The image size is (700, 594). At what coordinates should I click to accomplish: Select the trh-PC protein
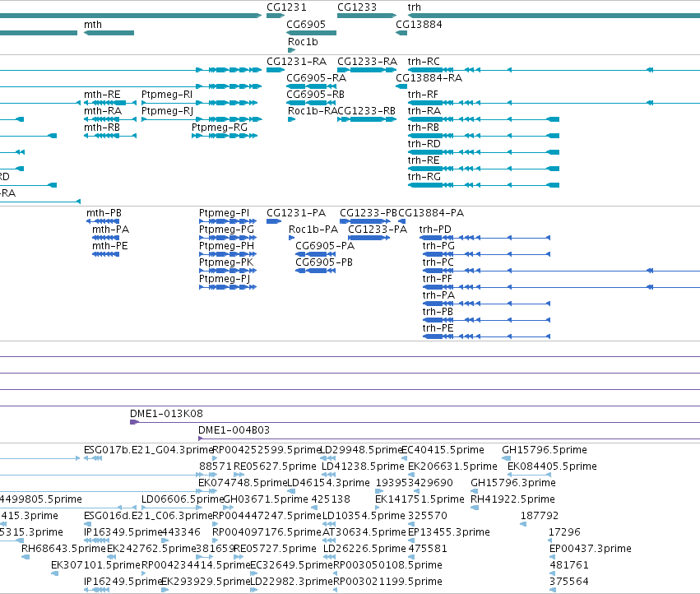point(438,262)
